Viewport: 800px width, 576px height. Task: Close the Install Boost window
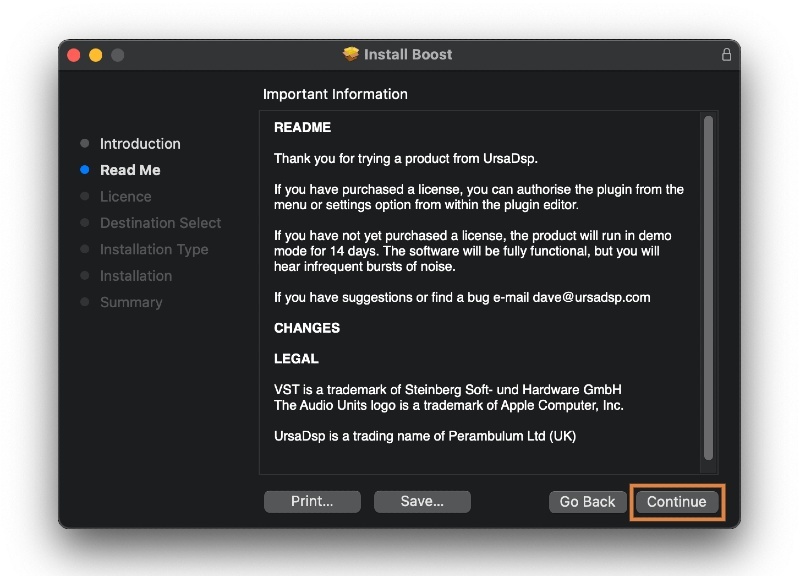coord(74,55)
